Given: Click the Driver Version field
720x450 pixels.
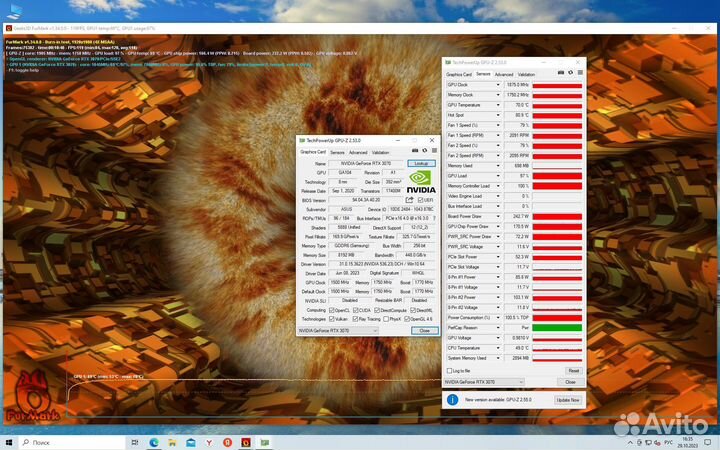Looking at the screenshot, I should 382,264.
